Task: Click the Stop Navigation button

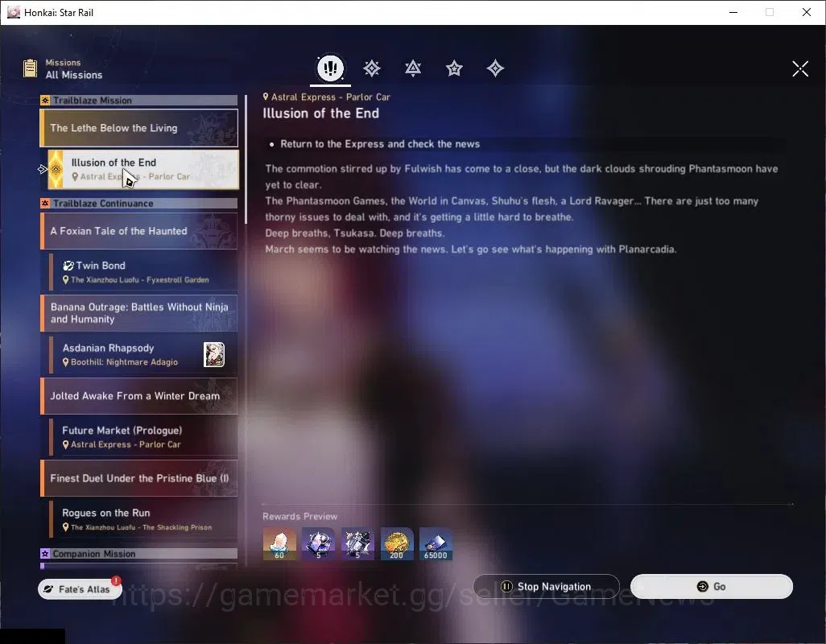Action: click(547, 586)
